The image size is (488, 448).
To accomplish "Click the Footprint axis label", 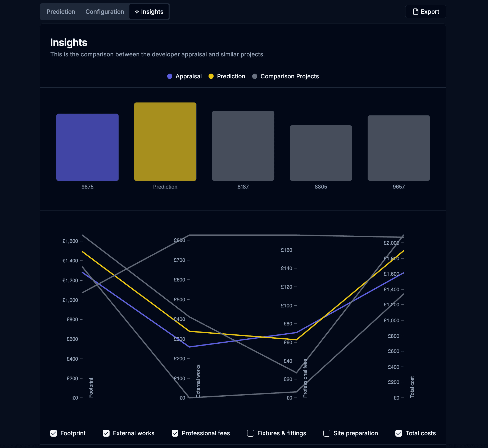I will coord(91,388).
